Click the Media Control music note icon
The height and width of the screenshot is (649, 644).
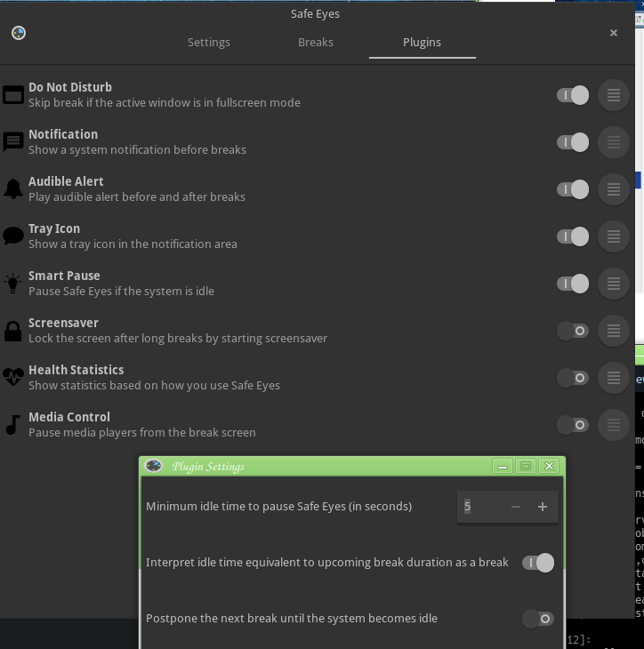[x=12, y=425]
